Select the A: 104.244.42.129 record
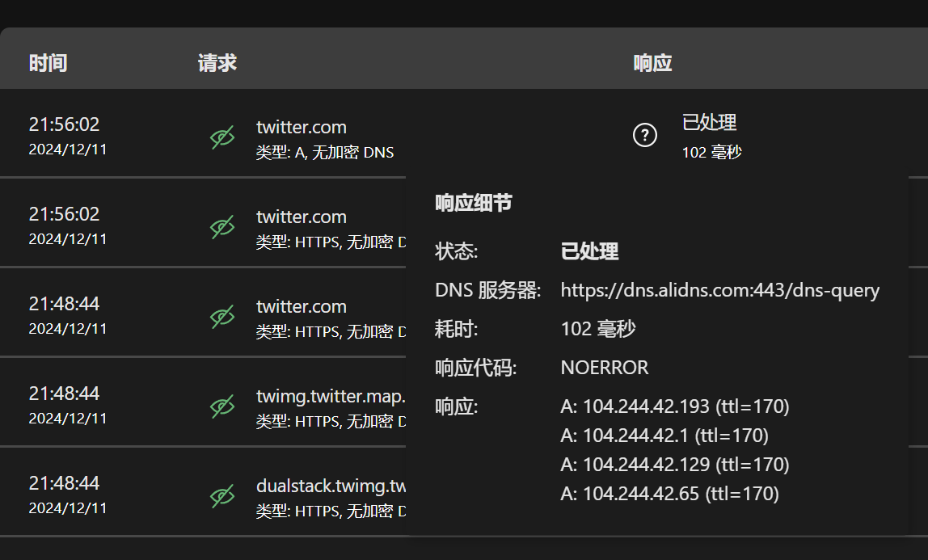The height and width of the screenshot is (560, 928). (x=675, y=465)
